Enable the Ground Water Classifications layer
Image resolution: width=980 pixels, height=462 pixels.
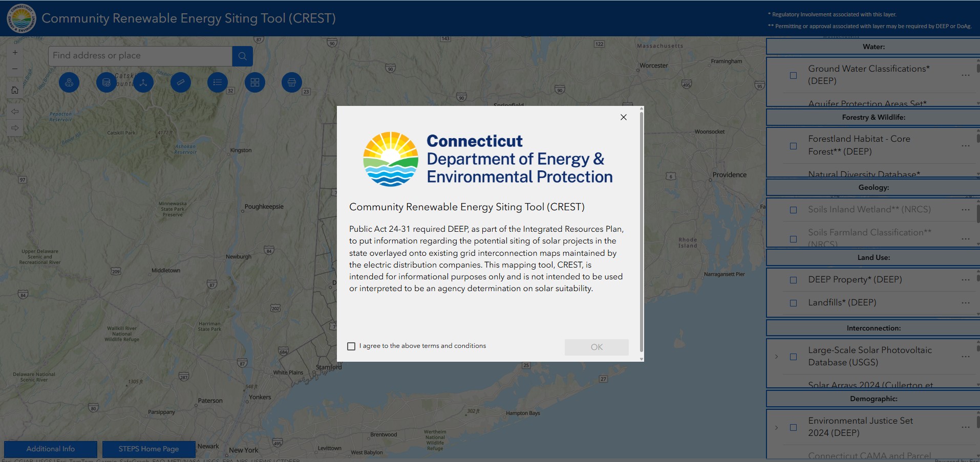click(x=793, y=75)
